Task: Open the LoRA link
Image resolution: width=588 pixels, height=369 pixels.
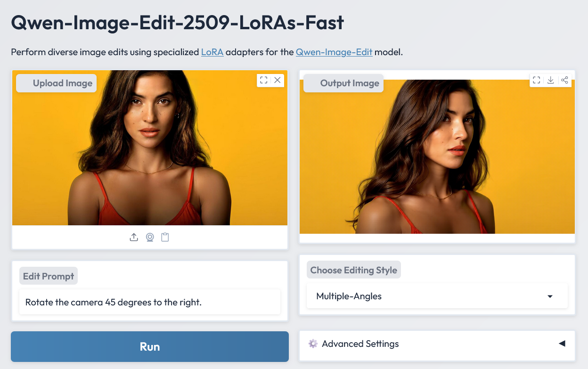Action: coord(212,52)
